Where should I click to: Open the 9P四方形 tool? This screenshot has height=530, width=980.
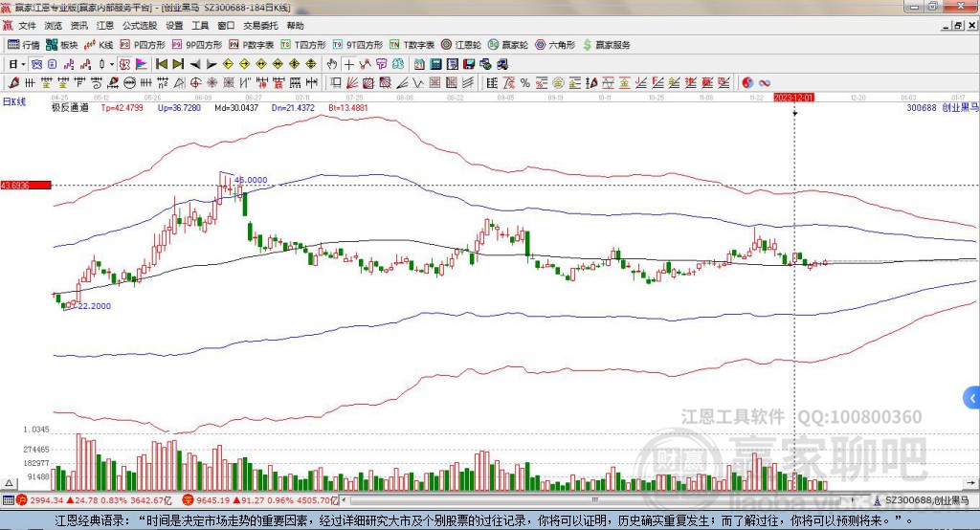click(x=197, y=45)
